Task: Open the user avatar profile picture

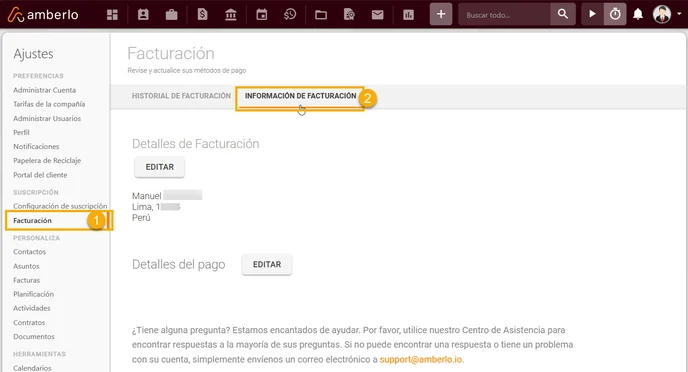Action: click(x=662, y=14)
